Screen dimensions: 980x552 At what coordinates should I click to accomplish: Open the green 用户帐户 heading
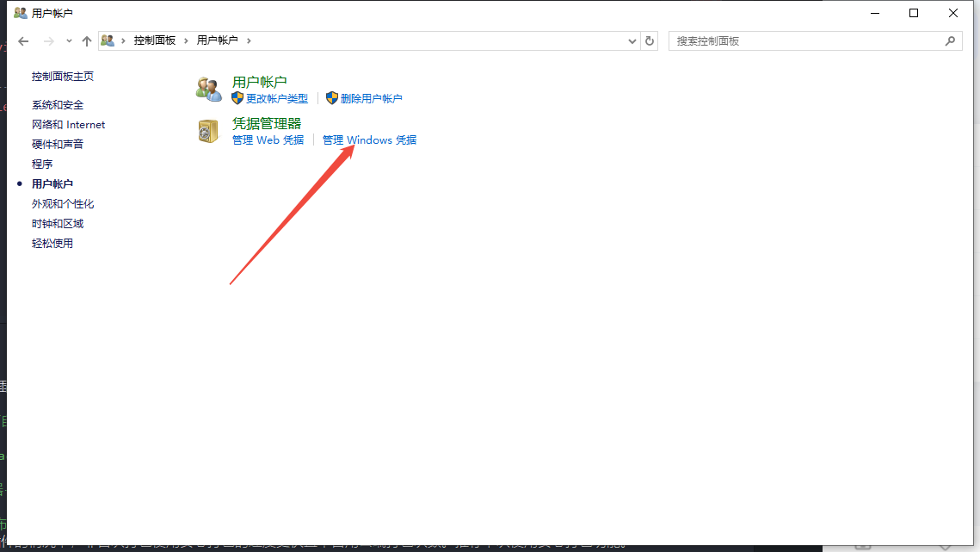pyautogui.click(x=259, y=82)
